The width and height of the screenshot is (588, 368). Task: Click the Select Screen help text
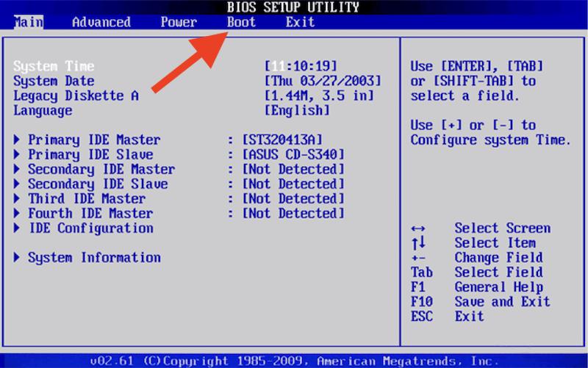point(503,228)
